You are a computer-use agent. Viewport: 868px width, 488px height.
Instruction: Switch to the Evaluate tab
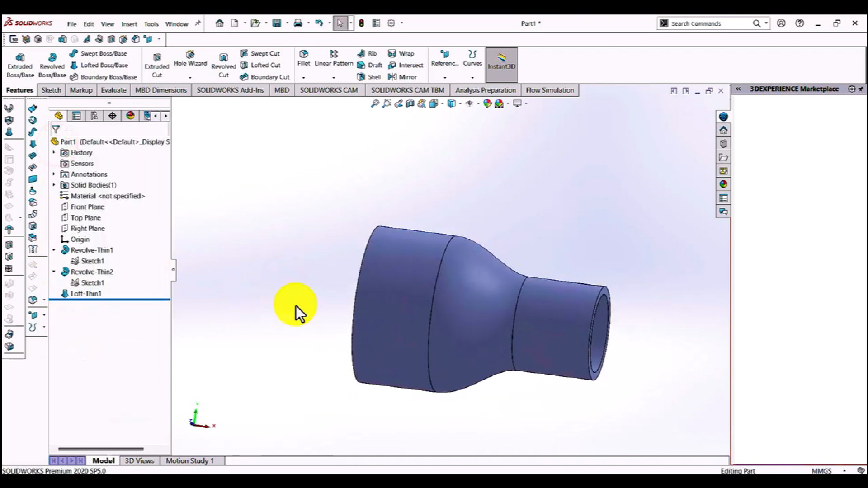pyautogui.click(x=113, y=90)
